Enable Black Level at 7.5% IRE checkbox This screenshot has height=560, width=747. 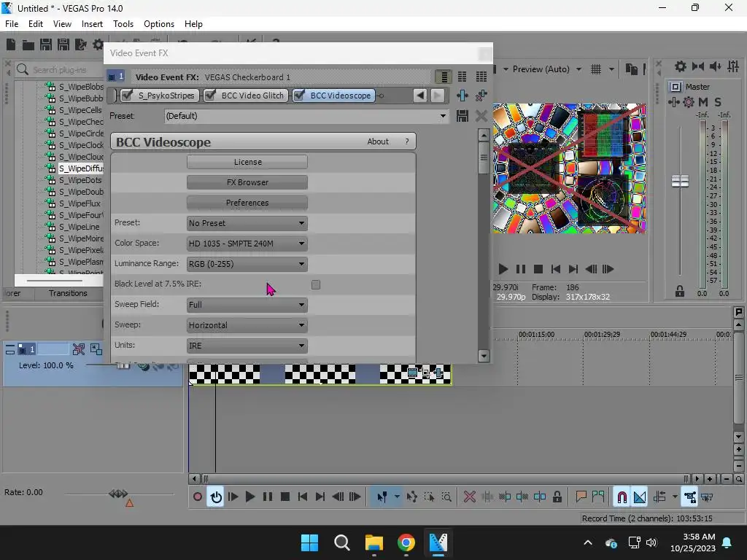(316, 284)
